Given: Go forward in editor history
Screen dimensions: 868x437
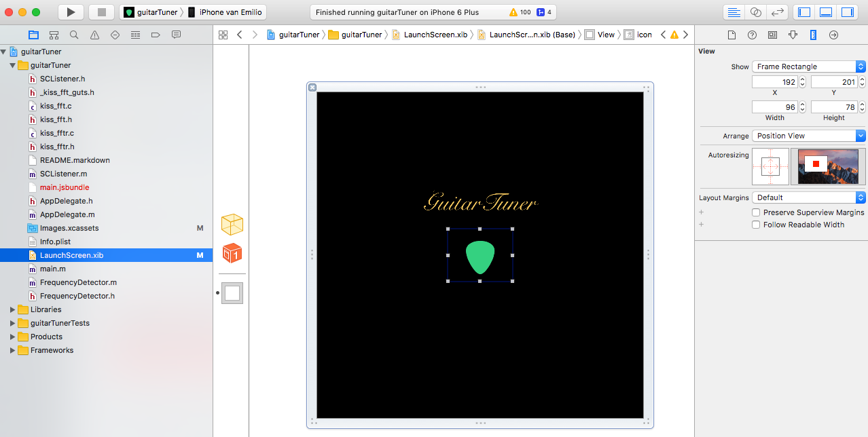Looking at the screenshot, I should (x=255, y=35).
